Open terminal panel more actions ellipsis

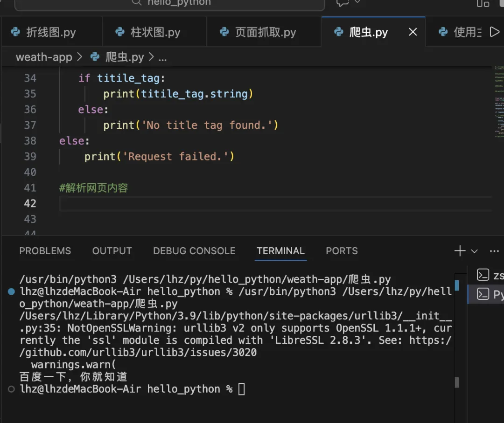(x=494, y=251)
